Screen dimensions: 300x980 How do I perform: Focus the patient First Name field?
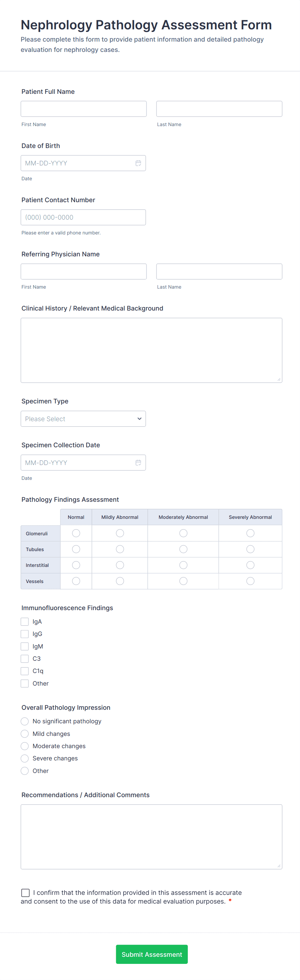[83, 109]
